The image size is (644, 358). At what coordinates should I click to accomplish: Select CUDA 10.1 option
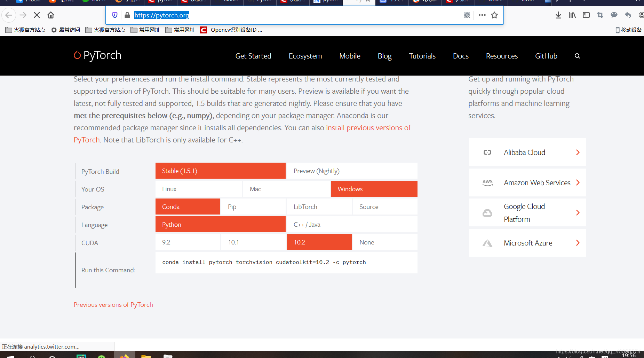coord(254,242)
